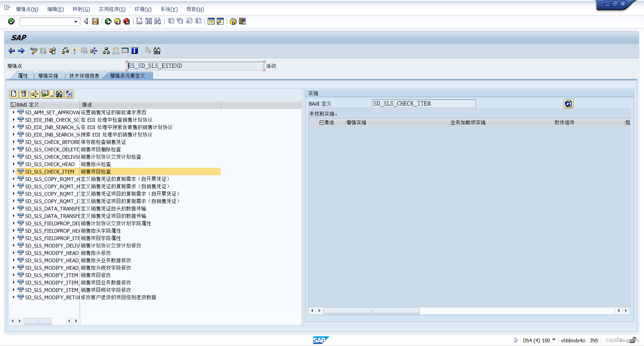
Task: Select SD_SLS_MODIFY_ITEM row 销售项目修改
Action: click(x=96, y=275)
